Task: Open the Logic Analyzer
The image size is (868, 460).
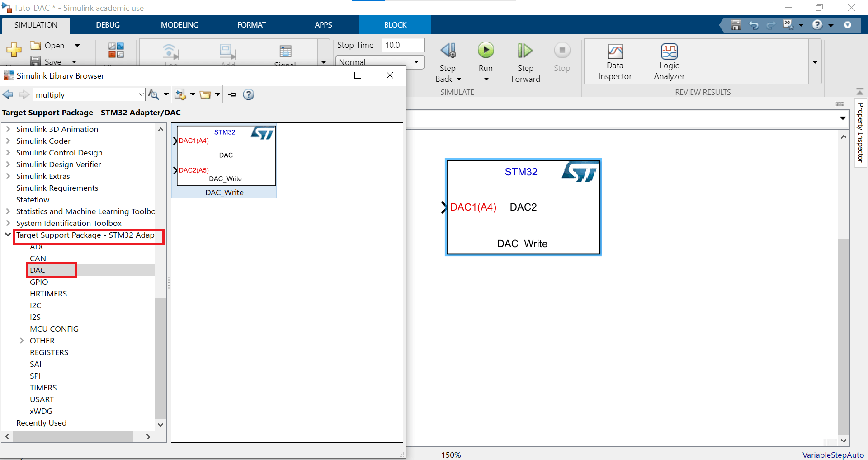Action: click(x=669, y=62)
